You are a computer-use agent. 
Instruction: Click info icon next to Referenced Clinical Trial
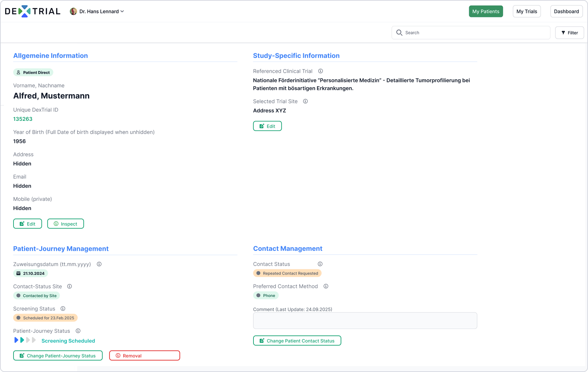pyautogui.click(x=320, y=71)
